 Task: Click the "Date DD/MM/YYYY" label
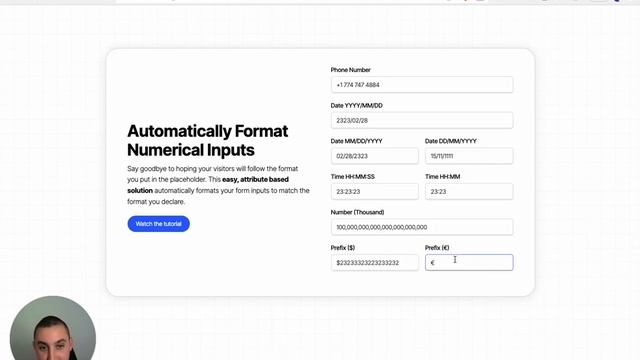click(x=451, y=141)
